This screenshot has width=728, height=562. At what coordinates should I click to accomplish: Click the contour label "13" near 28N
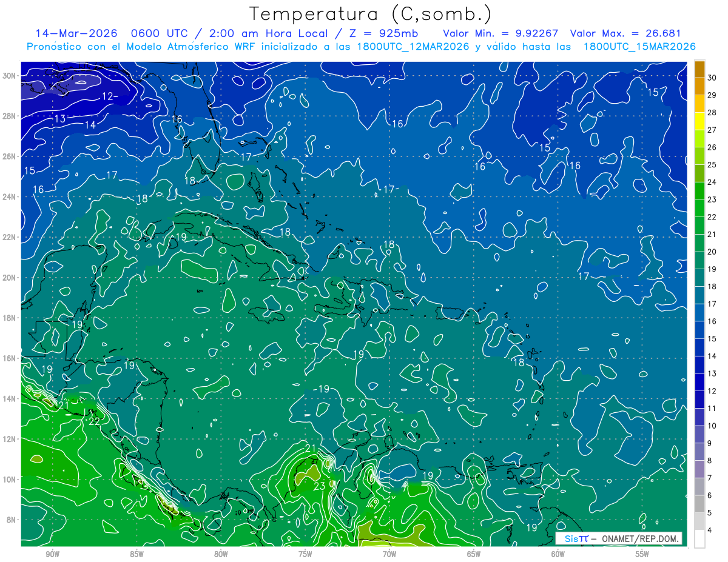click(x=59, y=119)
